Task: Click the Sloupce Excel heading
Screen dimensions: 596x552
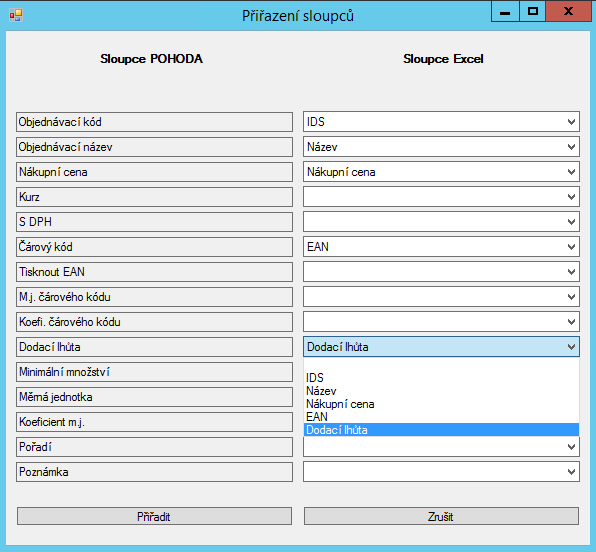Action: [443, 59]
